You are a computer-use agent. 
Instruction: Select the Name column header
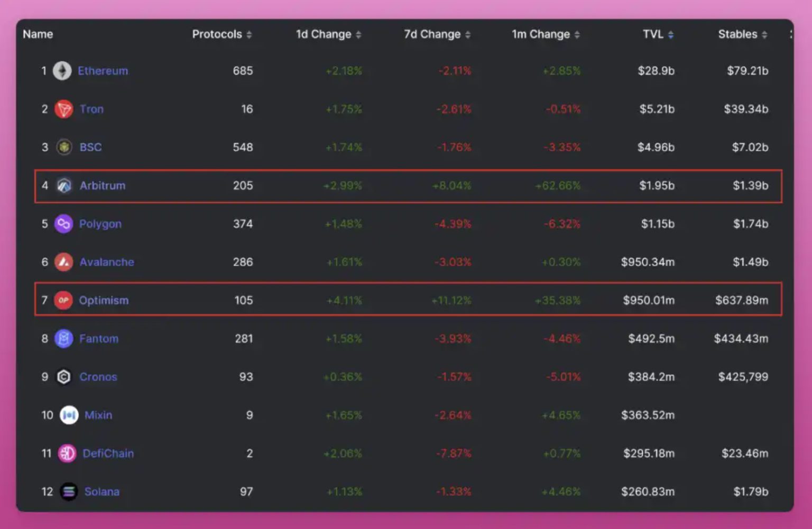point(38,34)
